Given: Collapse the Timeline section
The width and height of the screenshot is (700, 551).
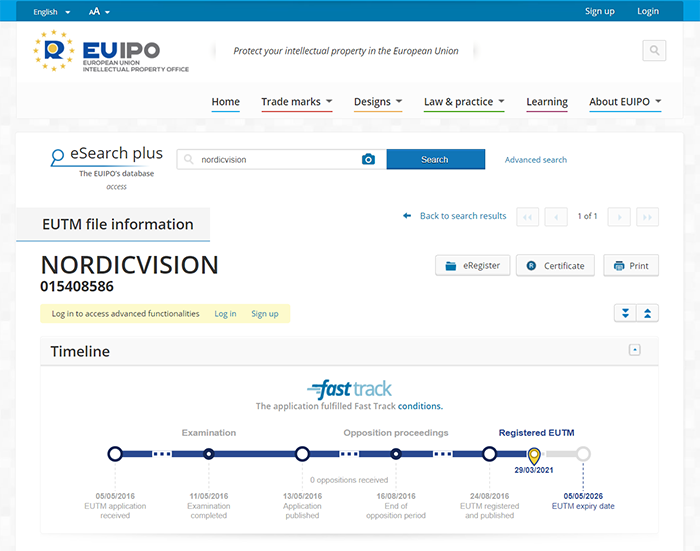Looking at the screenshot, I should 634,350.
